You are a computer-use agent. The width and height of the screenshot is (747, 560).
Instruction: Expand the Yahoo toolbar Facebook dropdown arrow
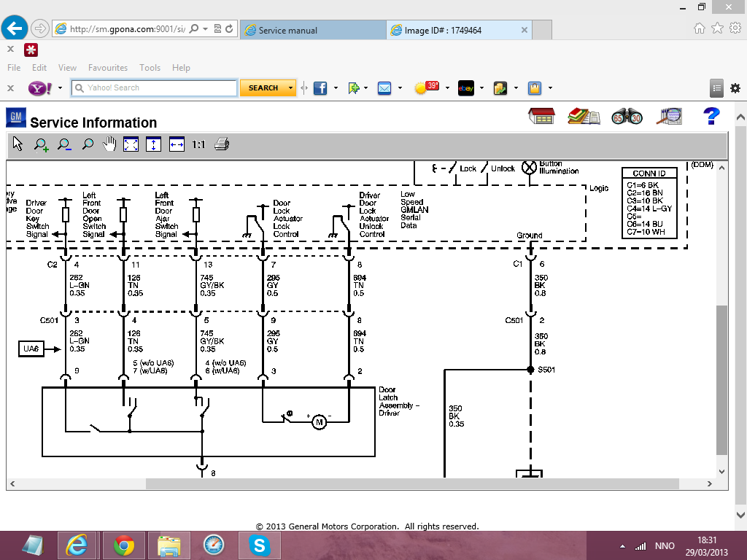(x=336, y=88)
